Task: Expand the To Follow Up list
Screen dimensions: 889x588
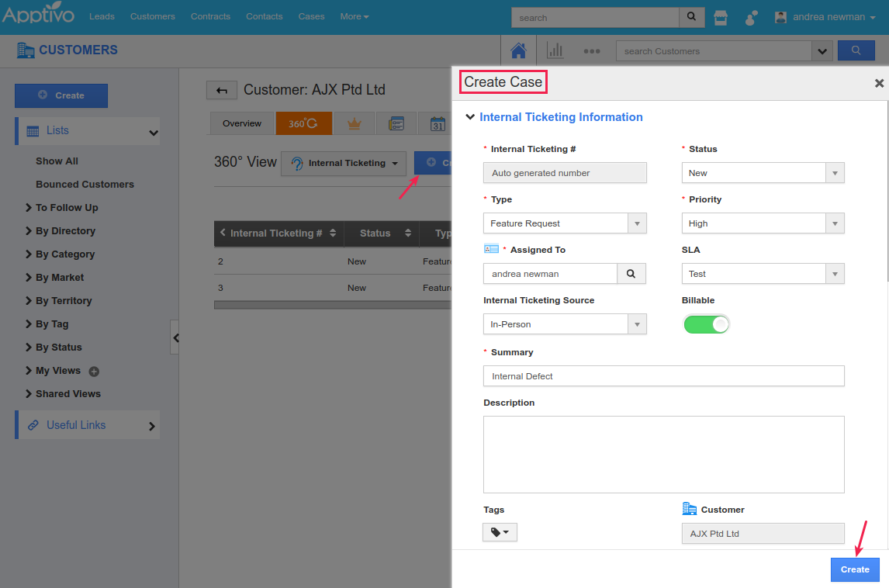Action: tap(29, 208)
